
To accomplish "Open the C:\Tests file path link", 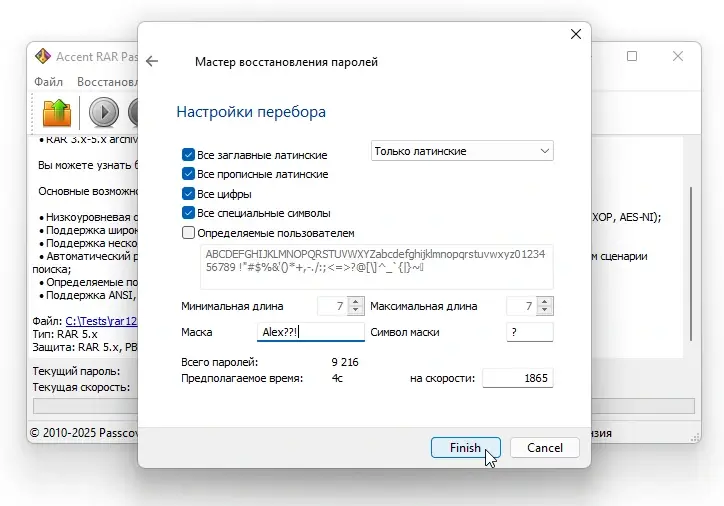I will [101, 321].
